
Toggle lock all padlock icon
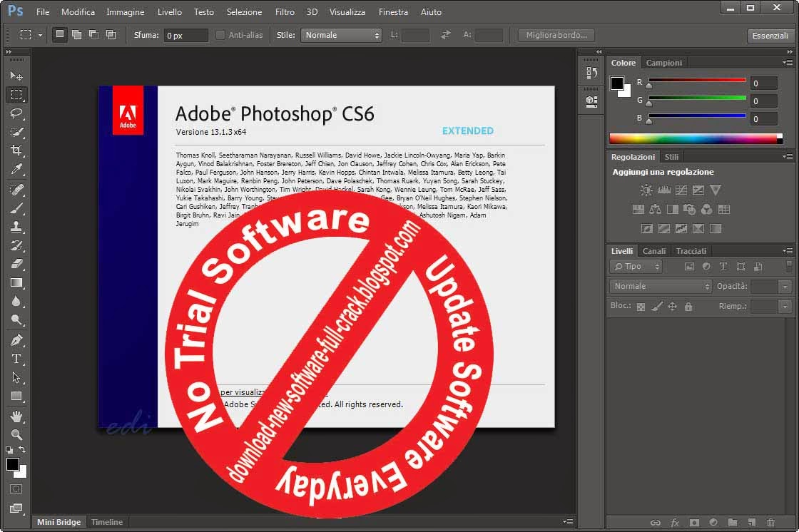tap(688, 306)
